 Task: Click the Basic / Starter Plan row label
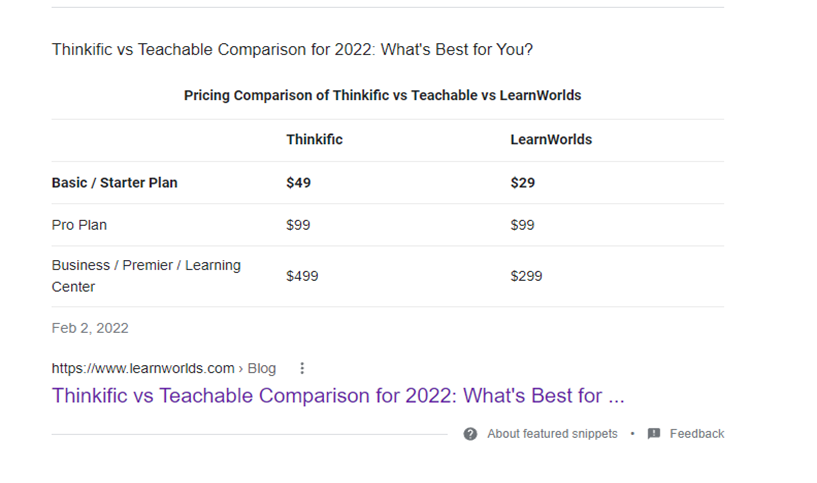point(115,183)
